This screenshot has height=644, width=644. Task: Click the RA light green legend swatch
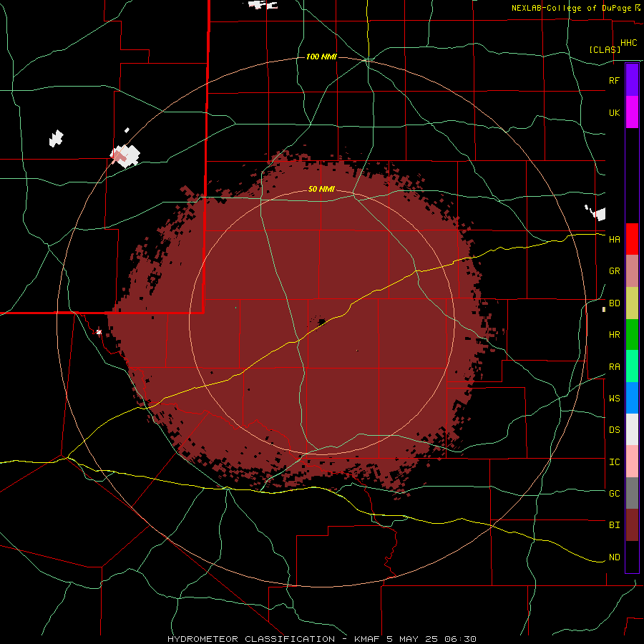point(632,366)
